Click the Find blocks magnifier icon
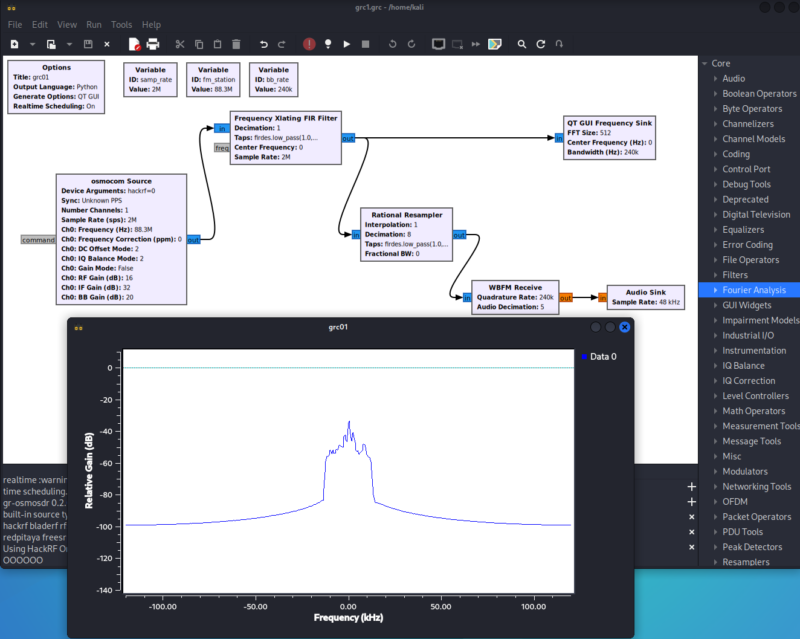 click(x=521, y=44)
